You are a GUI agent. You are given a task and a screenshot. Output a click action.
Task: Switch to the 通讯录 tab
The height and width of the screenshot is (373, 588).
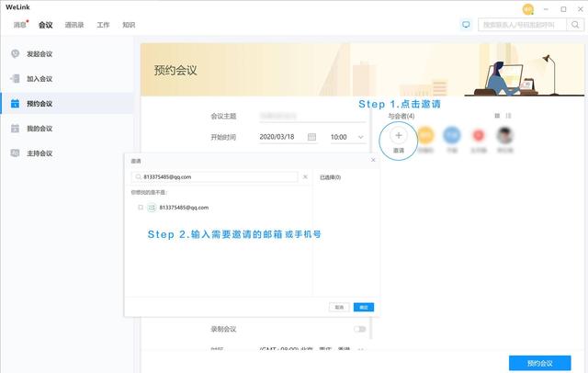pyautogui.click(x=74, y=25)
